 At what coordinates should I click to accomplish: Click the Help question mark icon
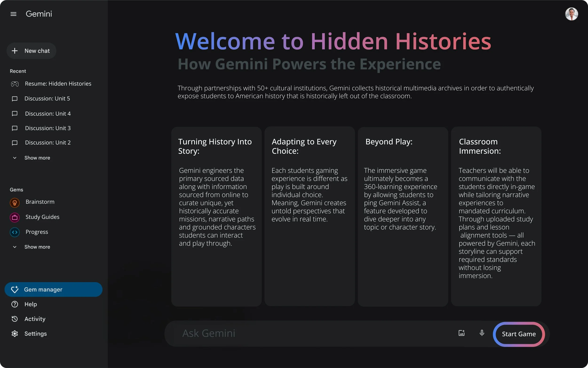pos(15,304)
